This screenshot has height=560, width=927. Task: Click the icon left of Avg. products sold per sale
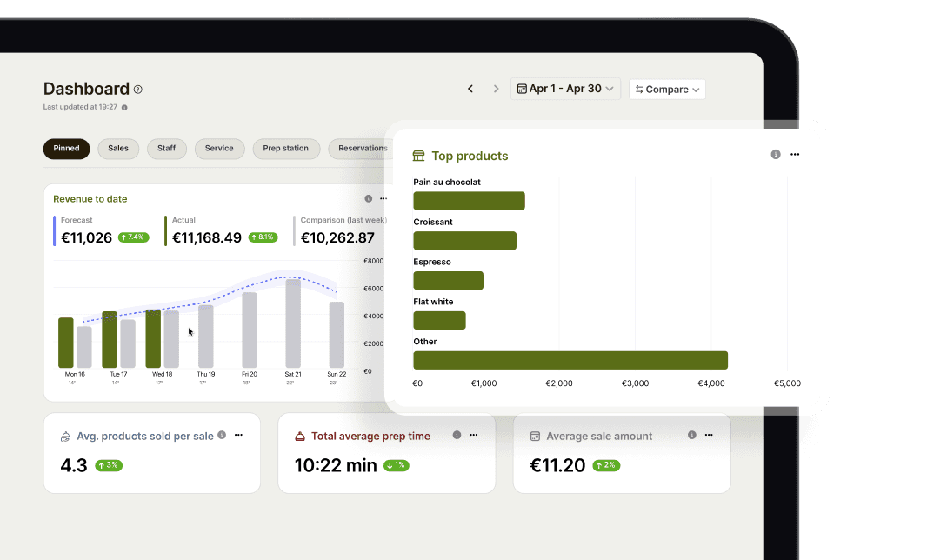point(65,437)
